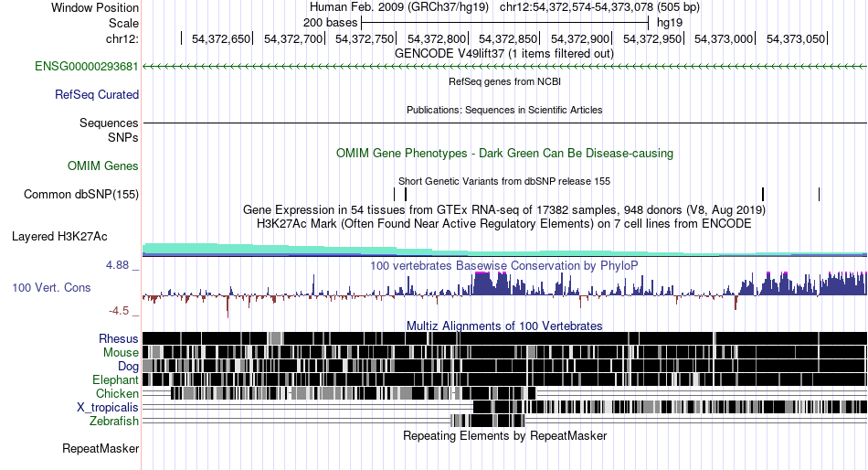The height and width of the screenshot is (470, 868).
Task: Select the Zebrafish alignment row label
Action: (114, 422)
